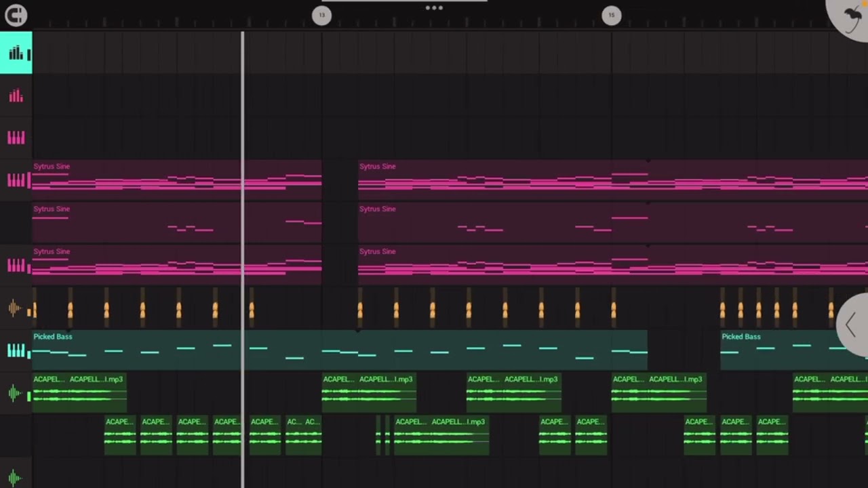Select the top-row Sytrus Sine clip before bar 13
Viewport: 868px width, 488px height.
[177, 180]
